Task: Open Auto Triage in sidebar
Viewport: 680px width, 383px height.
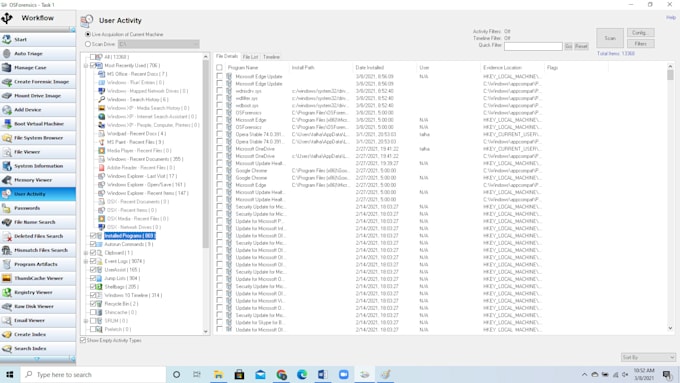Action: tap(38, 53)
